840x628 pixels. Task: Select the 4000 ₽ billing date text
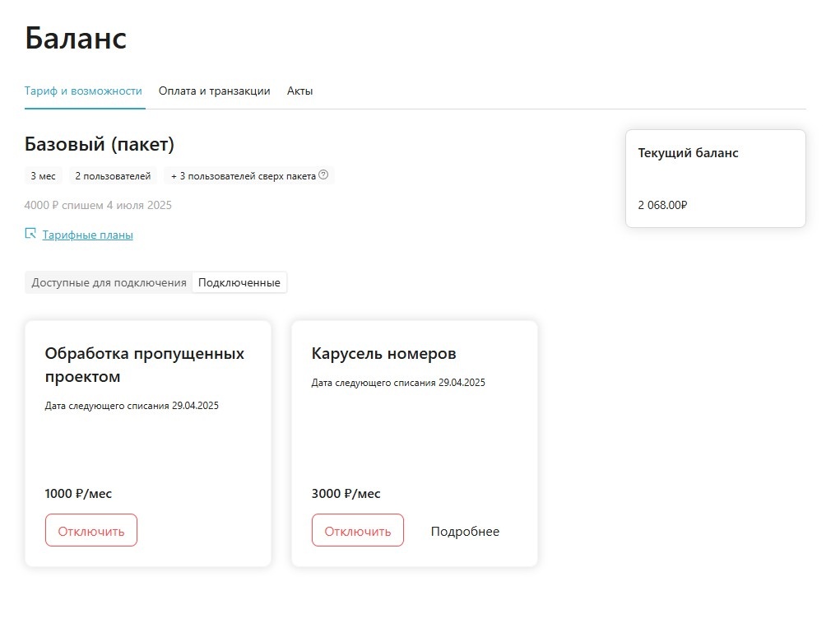[x=97, y=205]
